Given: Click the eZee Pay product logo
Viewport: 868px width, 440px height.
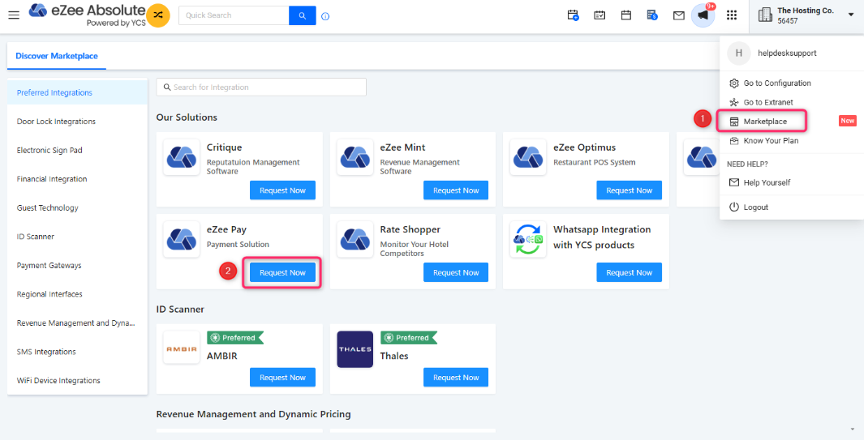Looking at the screenshot, I should click(x=182, y=239).
